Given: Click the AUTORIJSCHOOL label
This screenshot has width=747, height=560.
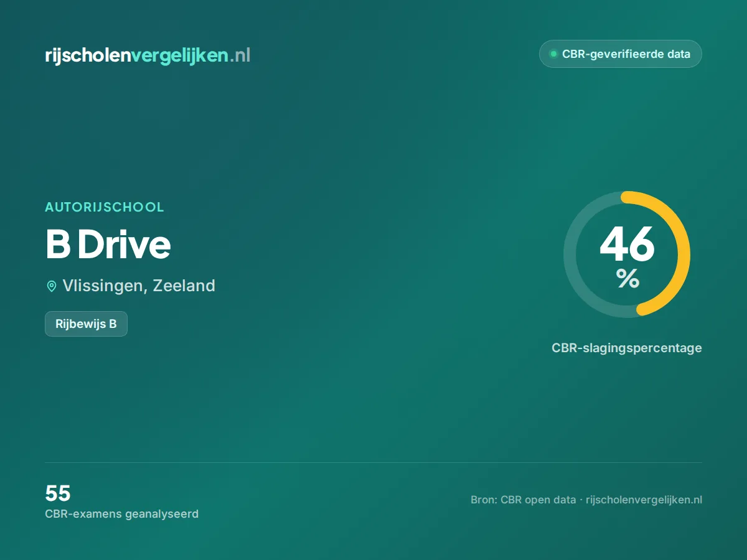Looking at the screenshot, I should [x=105, y=207].
